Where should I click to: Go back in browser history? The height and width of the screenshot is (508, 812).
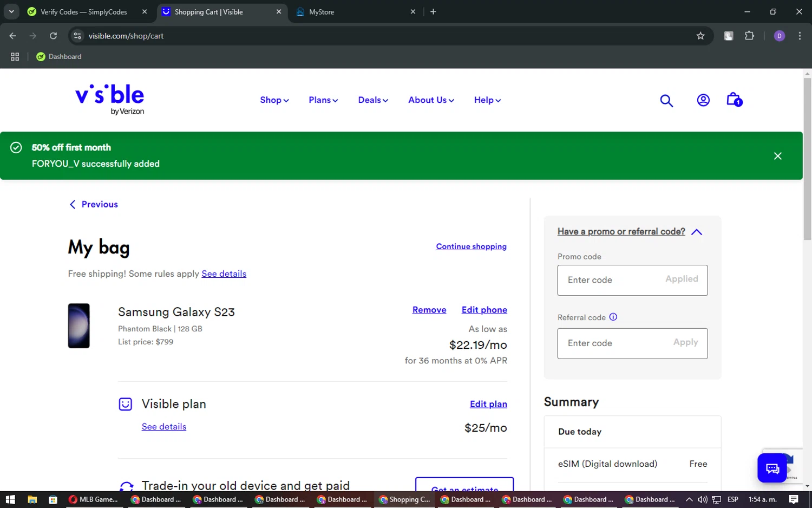pyautogui.click(x=13, y=36)
